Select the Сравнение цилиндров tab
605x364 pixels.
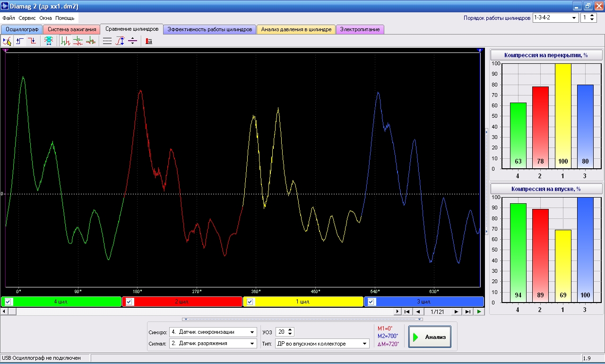[x=132, y=28]
